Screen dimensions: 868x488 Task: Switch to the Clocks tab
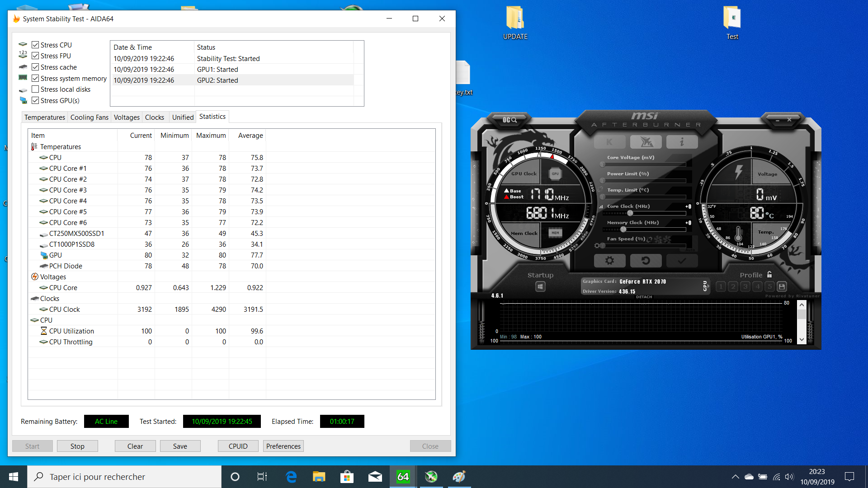point(155,117)
